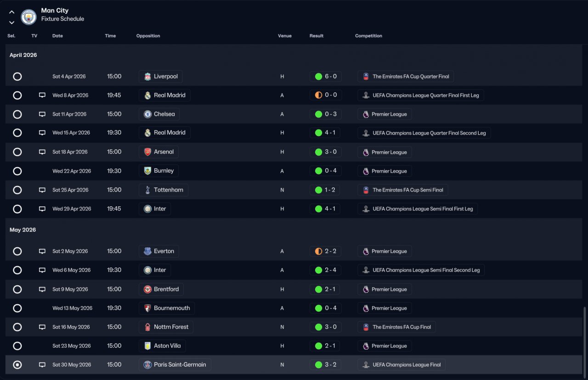Sort by the Date column header
Screen dimensions: 588x380
coord(57,36)
